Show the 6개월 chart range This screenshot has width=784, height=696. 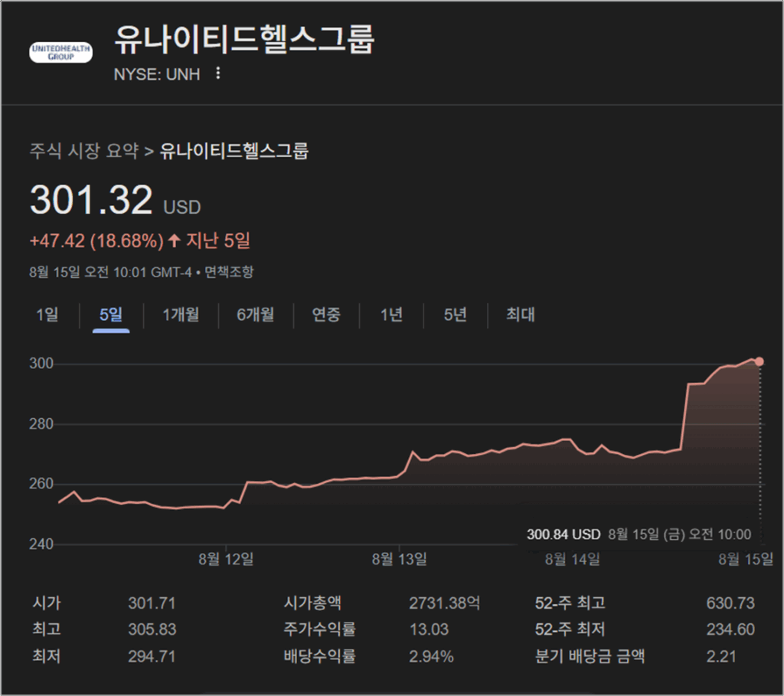click(256, 315)
